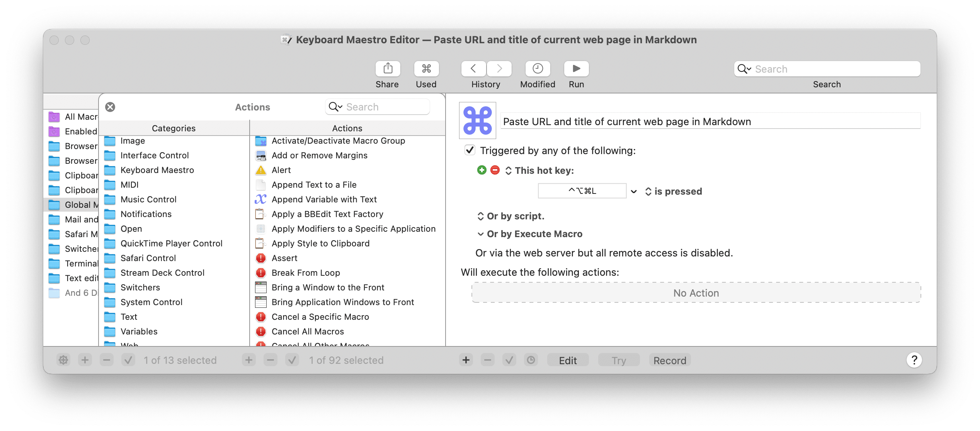Choose Apply Style to Clipboard action
The height and width of the screenshot is (431, 980).
point(348,243)
